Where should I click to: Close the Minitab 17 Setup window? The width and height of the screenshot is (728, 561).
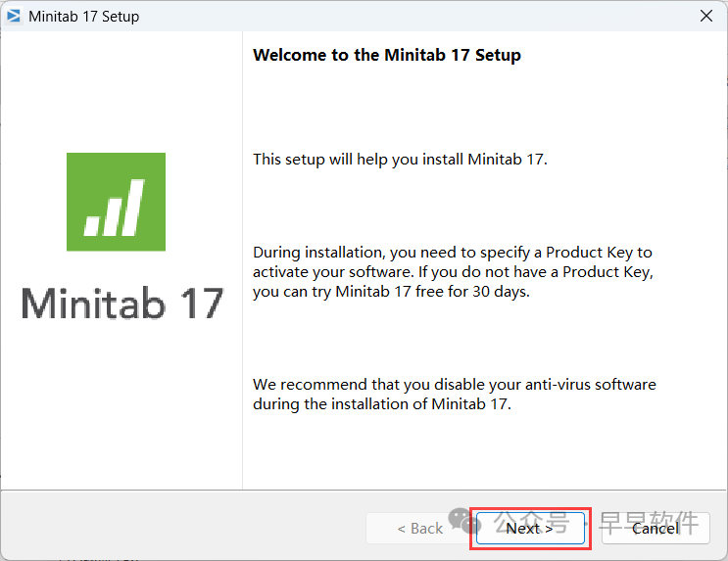pos(705,16)
